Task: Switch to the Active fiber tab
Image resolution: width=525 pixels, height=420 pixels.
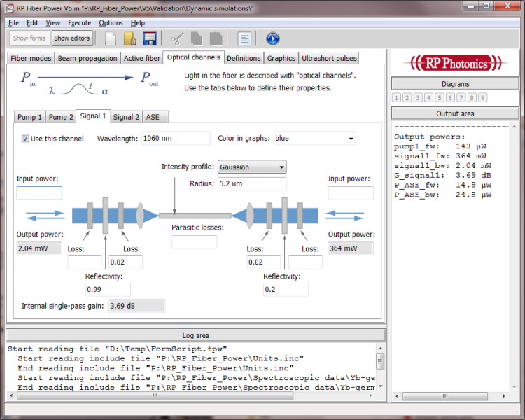Action: pyautogui.click(x=141, y=59)
